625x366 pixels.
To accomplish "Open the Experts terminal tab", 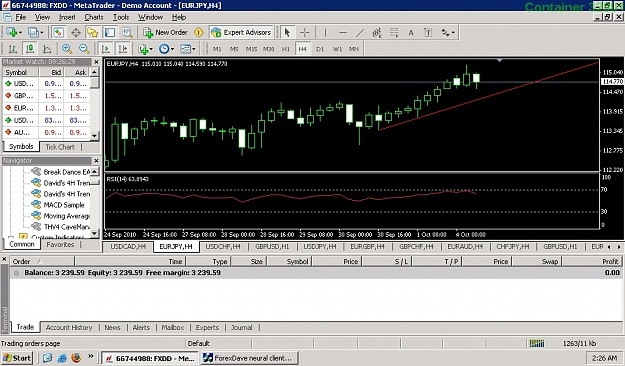I will [207, 327].
